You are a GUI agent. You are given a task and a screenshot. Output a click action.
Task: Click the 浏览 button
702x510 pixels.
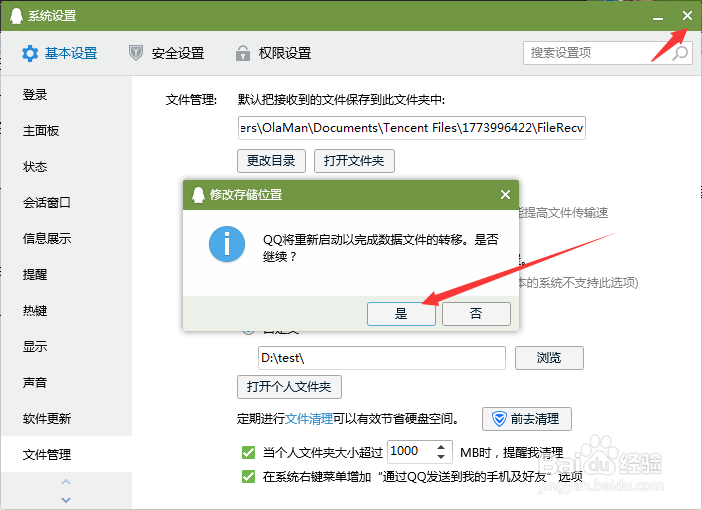tap(549, 358)
